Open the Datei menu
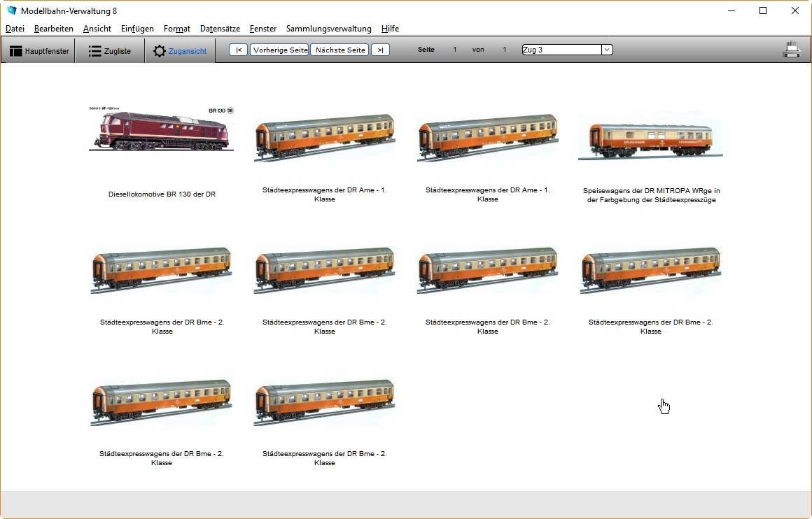The height and width of the screenshot is (519, 812). pyautogui.click(x=15, y=29)
